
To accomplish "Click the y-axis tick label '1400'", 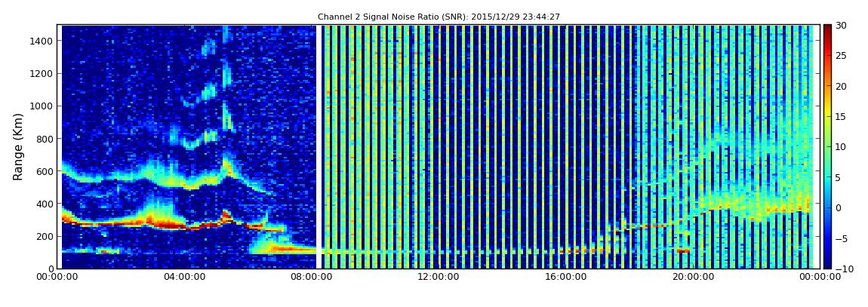I will point(42,41).
